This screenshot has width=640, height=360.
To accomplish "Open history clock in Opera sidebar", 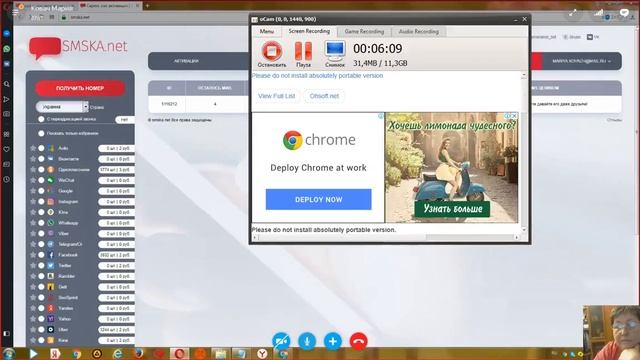I will pos(7,179).
